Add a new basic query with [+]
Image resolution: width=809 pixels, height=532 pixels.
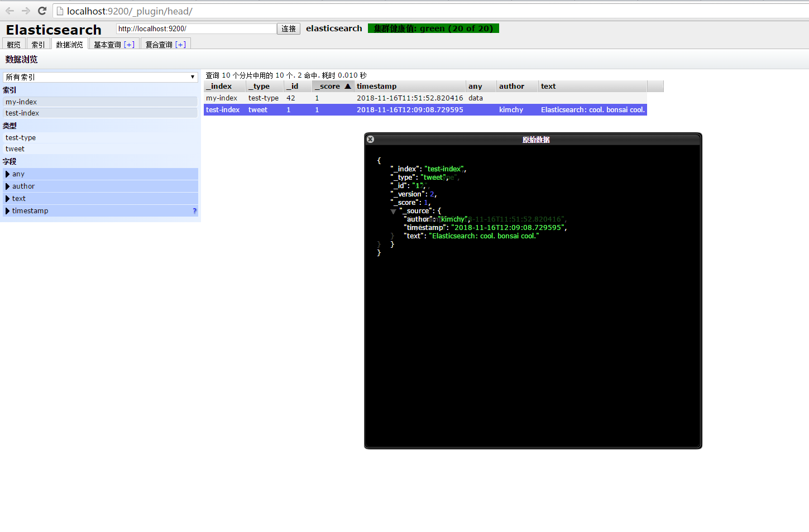click(x=129, y=44)
